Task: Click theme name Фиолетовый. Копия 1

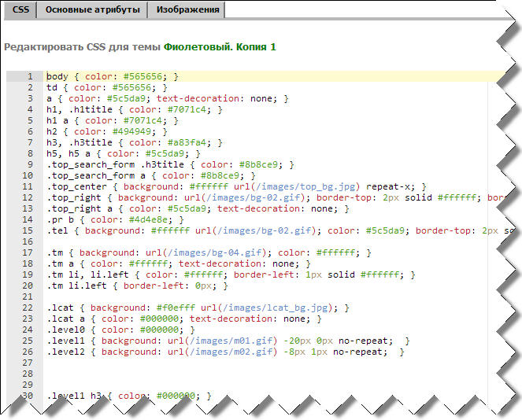Action: 220,47
